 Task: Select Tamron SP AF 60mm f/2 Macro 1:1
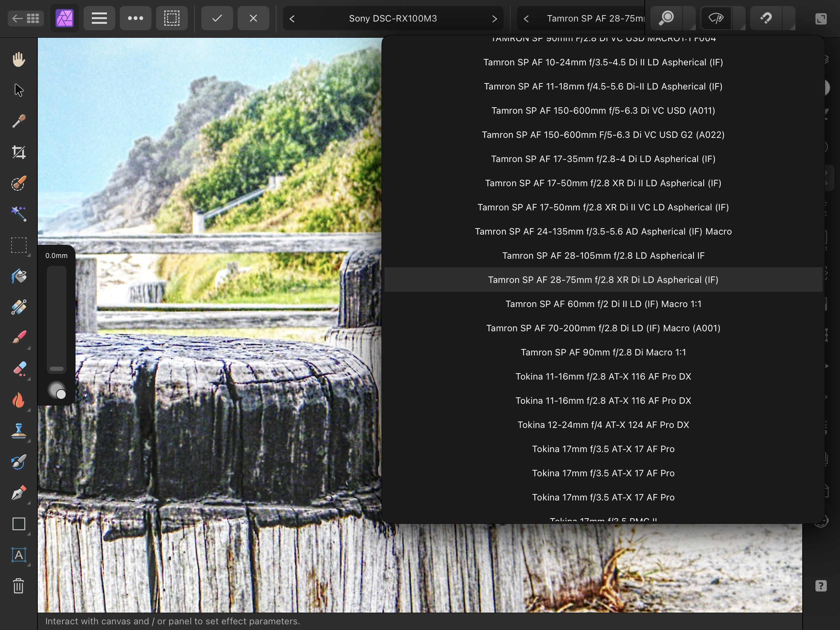603,304
